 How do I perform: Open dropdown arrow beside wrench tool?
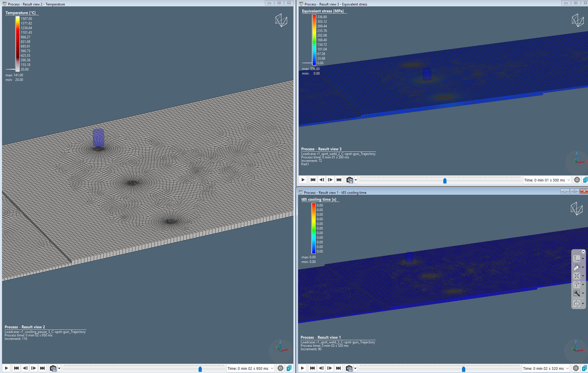(x=583, y=293)
